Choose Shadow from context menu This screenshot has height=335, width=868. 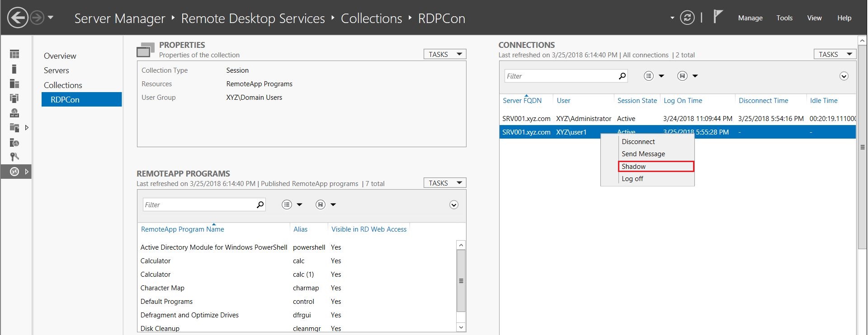coord(656,166)
